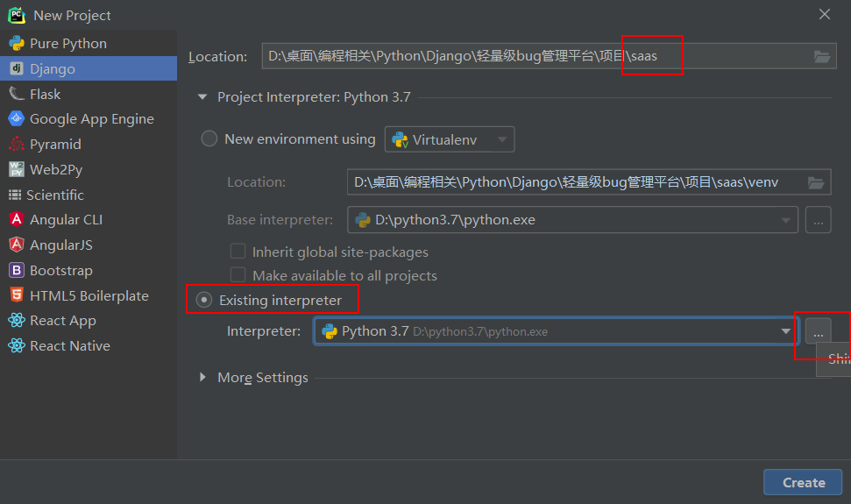The image size is (851, 504).
Task: Click the Flask horn icon
Action: (17, 94)
